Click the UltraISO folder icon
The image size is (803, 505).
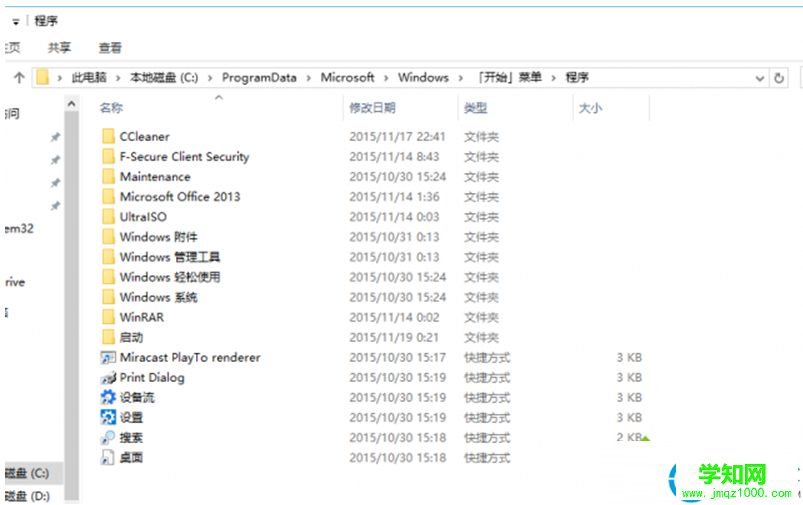click(108, 217)
